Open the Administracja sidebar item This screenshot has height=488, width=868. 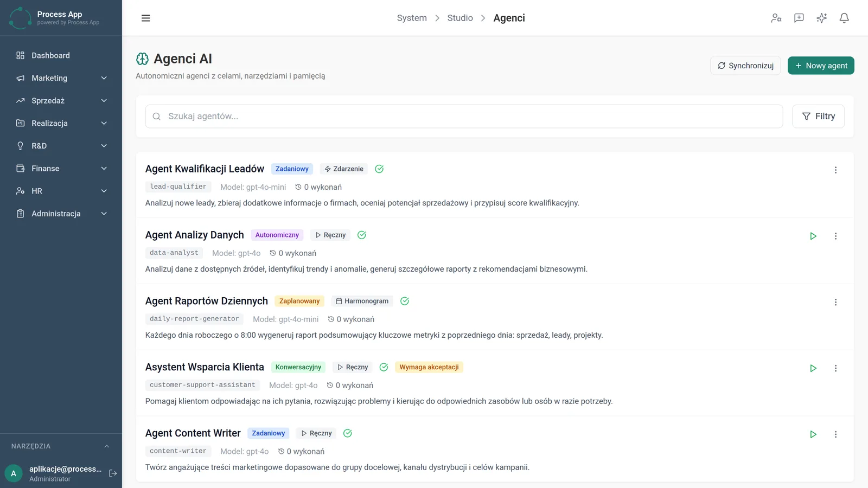(61, 214)
